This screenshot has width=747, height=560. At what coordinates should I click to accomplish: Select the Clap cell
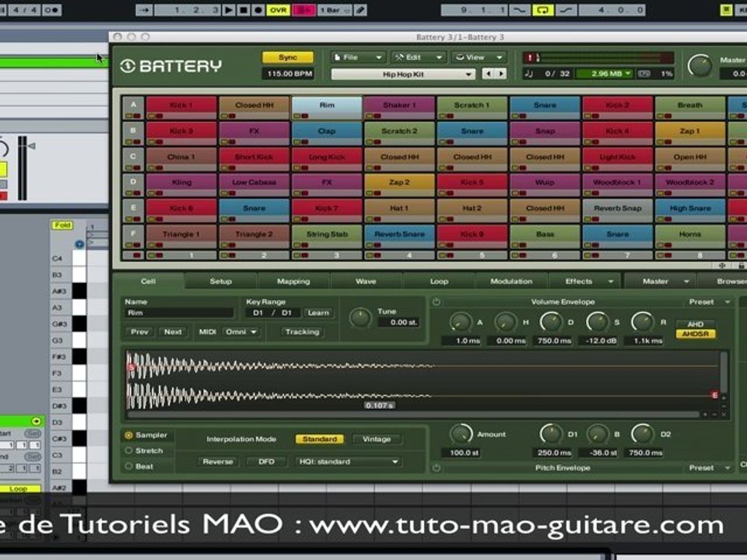pyautogui.click(x=327, y=134)
